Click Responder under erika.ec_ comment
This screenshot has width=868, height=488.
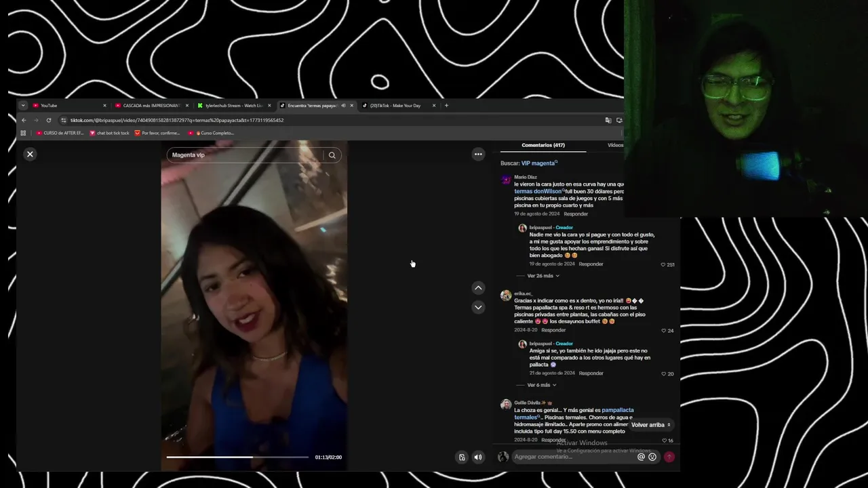[553, 330]
